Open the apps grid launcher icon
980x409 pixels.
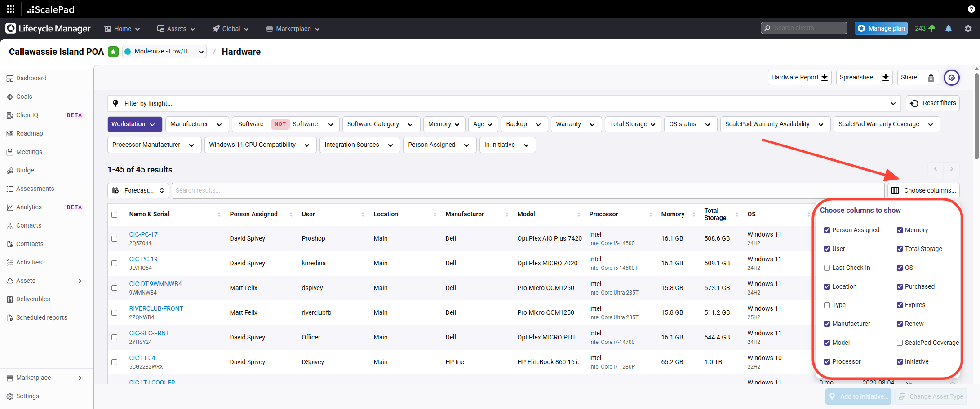click(11, 9)
